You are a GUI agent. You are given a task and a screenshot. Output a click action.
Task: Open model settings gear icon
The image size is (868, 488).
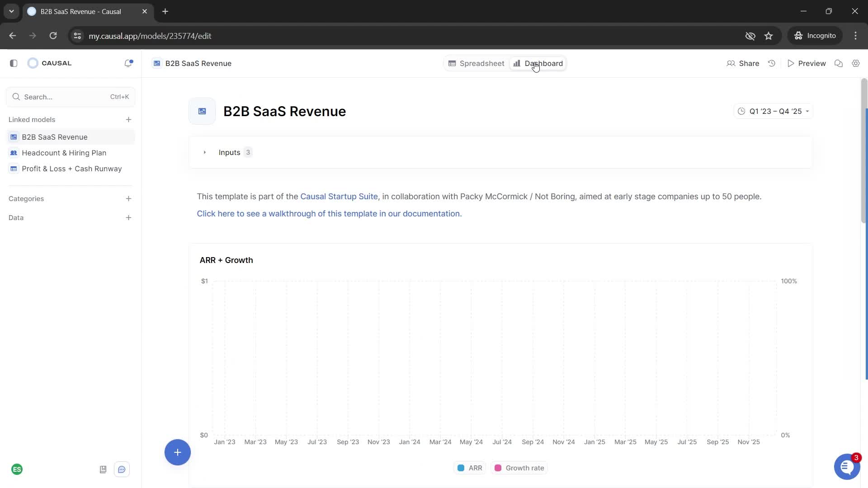(x=856, y=63)
